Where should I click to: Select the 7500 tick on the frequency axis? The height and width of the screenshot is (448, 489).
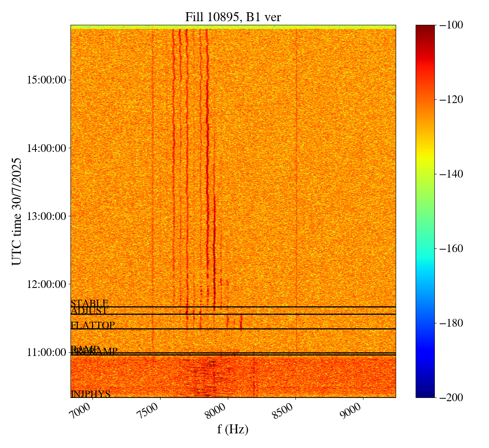151,411
